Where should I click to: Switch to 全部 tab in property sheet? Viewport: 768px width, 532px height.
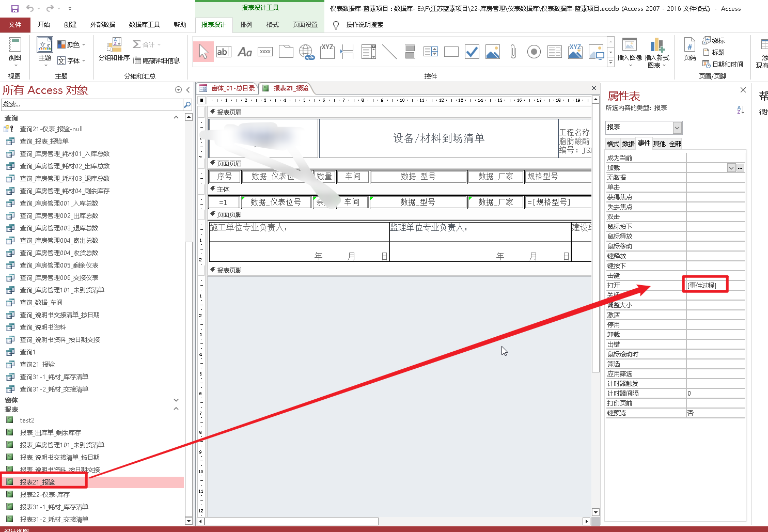[x=676, y=144]
